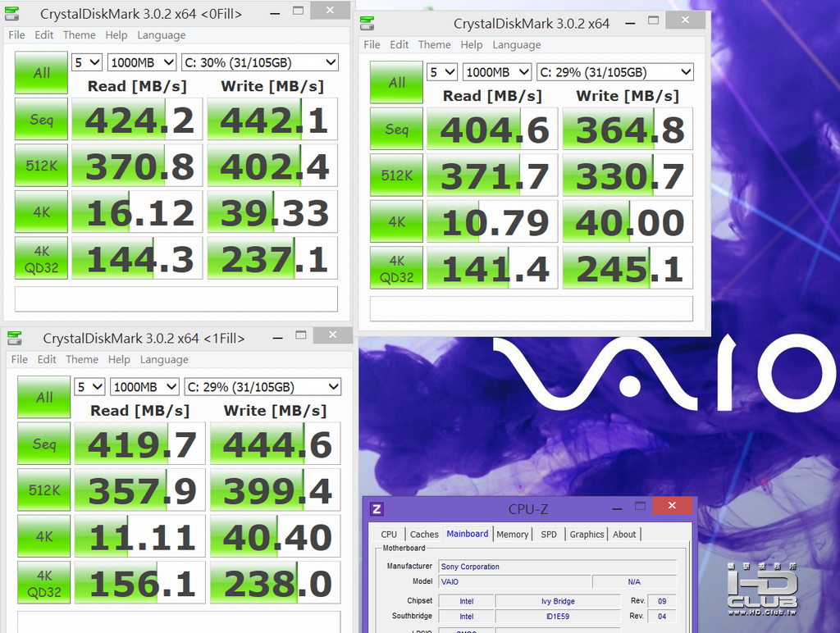Switch to Caches tab in CPU-Z
The width and height of the screenshot is (840, 633).
[x=424, y=534]
